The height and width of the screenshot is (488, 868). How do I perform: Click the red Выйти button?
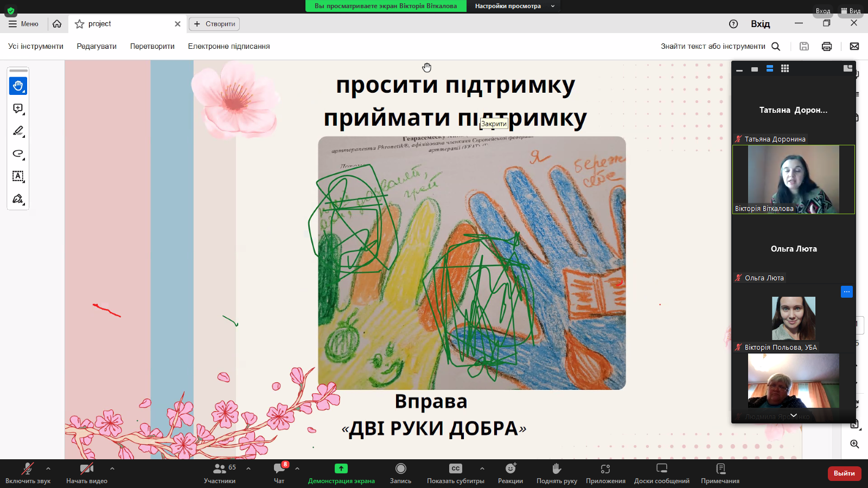coord(844,473)
